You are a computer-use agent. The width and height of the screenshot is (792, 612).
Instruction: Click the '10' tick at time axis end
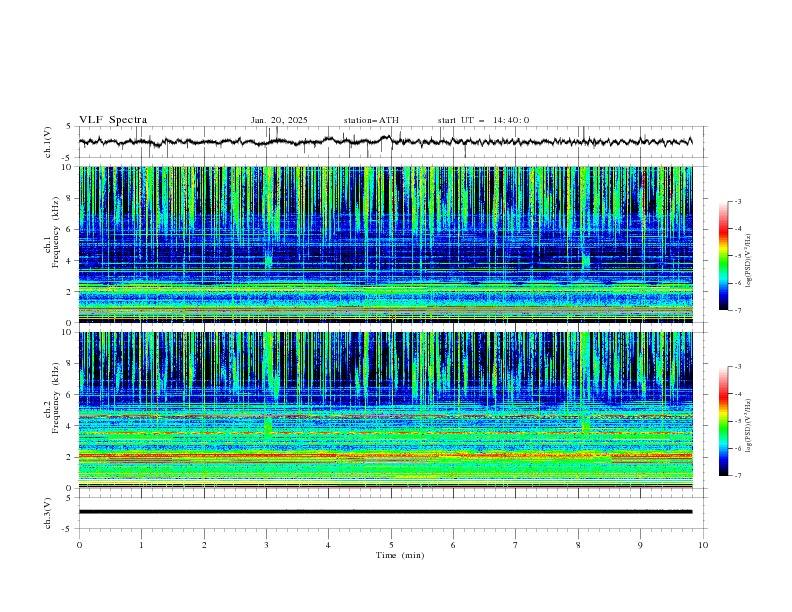coord(703,545)
